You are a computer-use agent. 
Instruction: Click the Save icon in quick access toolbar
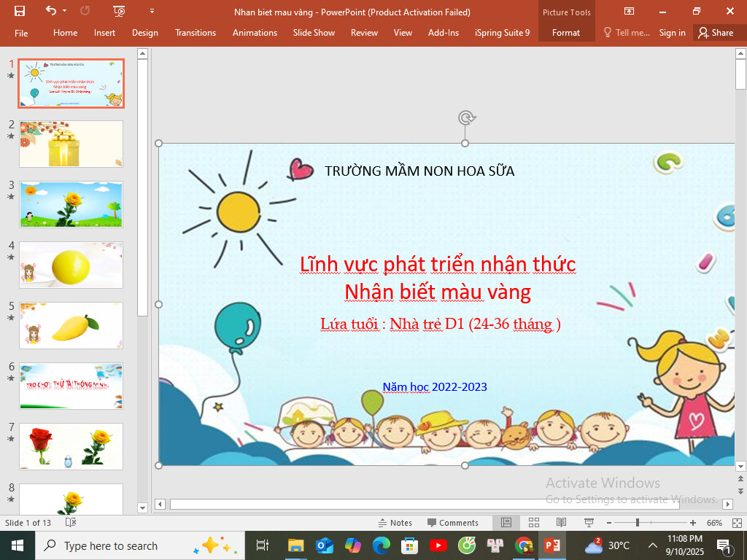tap(20, 11)
